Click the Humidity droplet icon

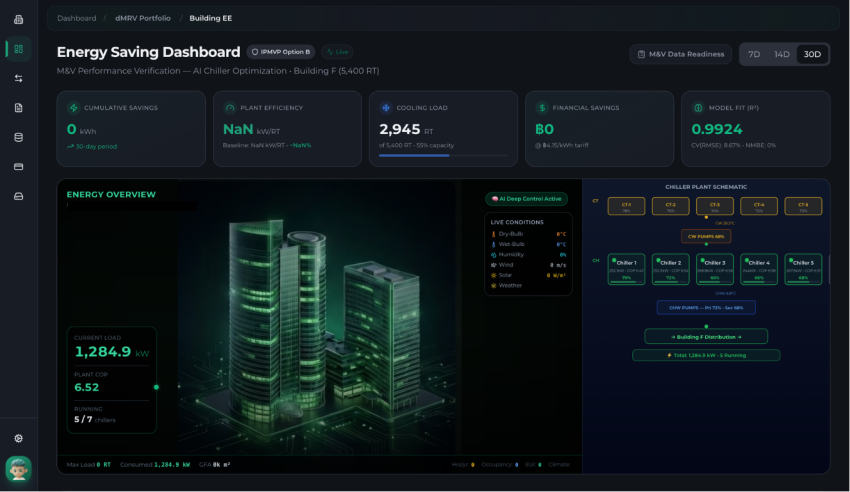[493, 255]
